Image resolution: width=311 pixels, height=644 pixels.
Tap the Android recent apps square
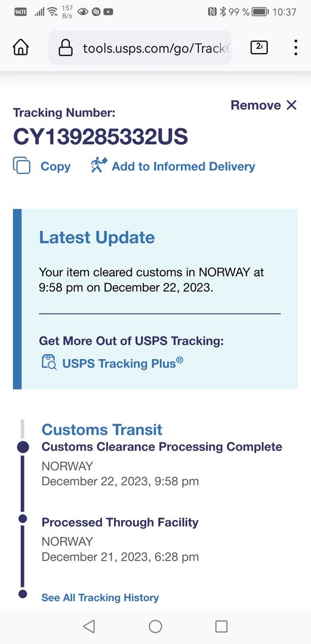[x=221, y=626]
